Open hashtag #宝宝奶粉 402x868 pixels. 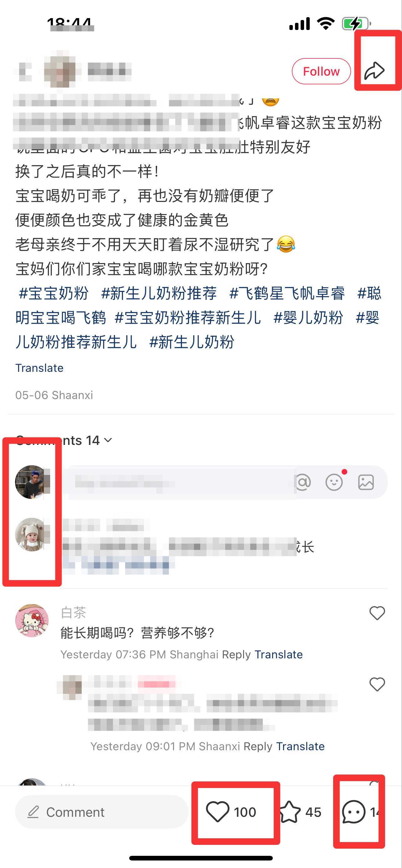pos(53,293)
